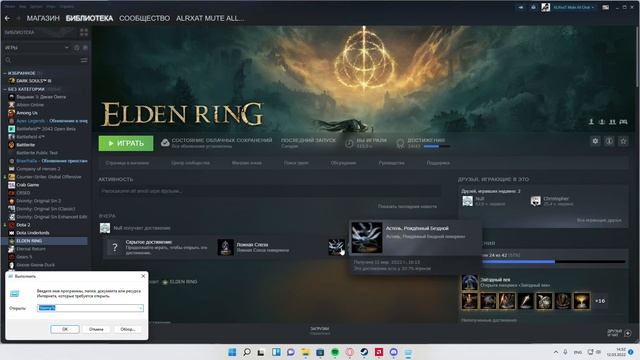640x360 pixels.
Task: Open advanced filter sliders icon
Action: click(84, 60)
